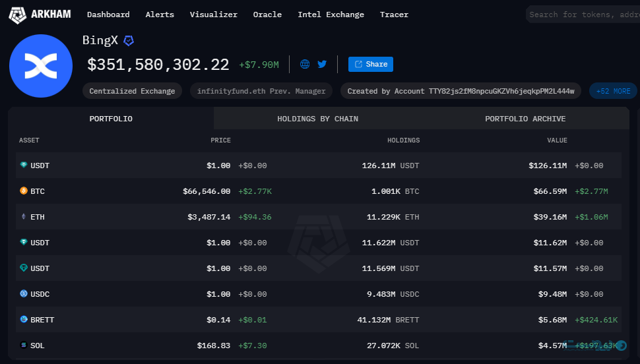The image size is (640, 364).
Task: Sort by the ASSET column header
Action: click(29, 140)
